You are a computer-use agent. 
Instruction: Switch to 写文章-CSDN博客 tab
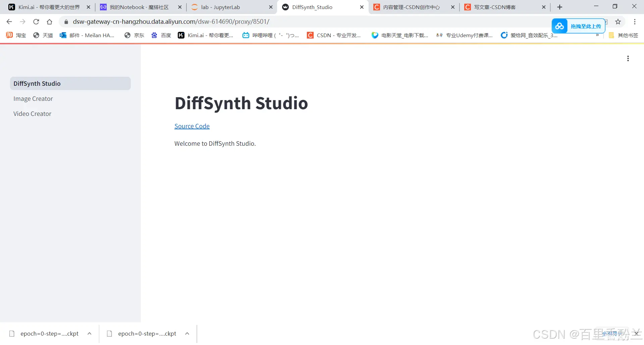click(x=495, y=7)
